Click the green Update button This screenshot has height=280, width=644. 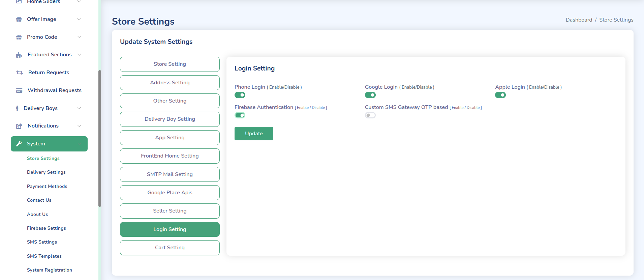pos(254,134)
